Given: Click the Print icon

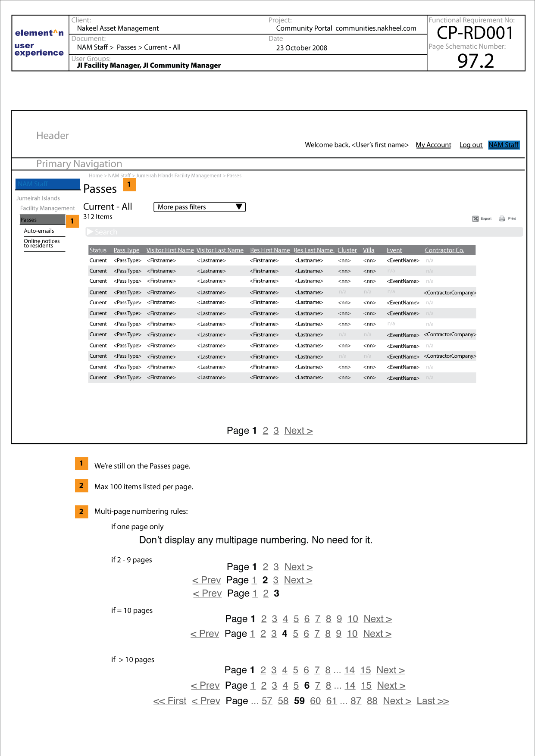Looking at the screenshot, I should point(502,219).
